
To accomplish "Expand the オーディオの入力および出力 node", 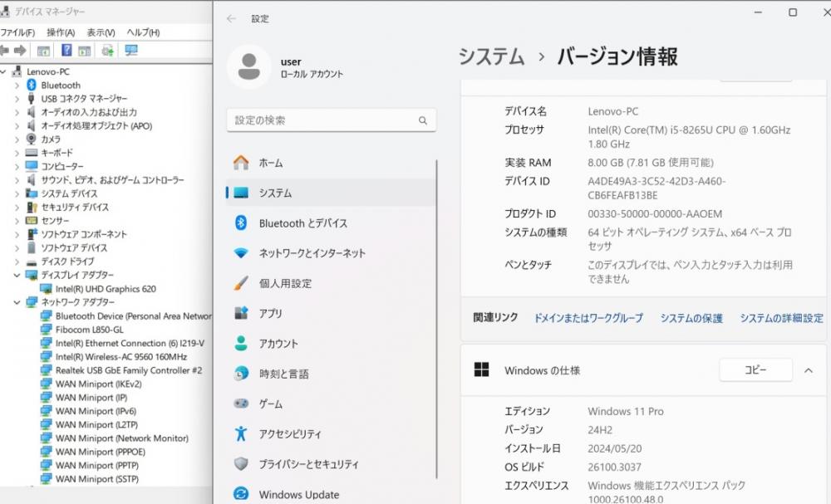I will click(x=17, y=112).
